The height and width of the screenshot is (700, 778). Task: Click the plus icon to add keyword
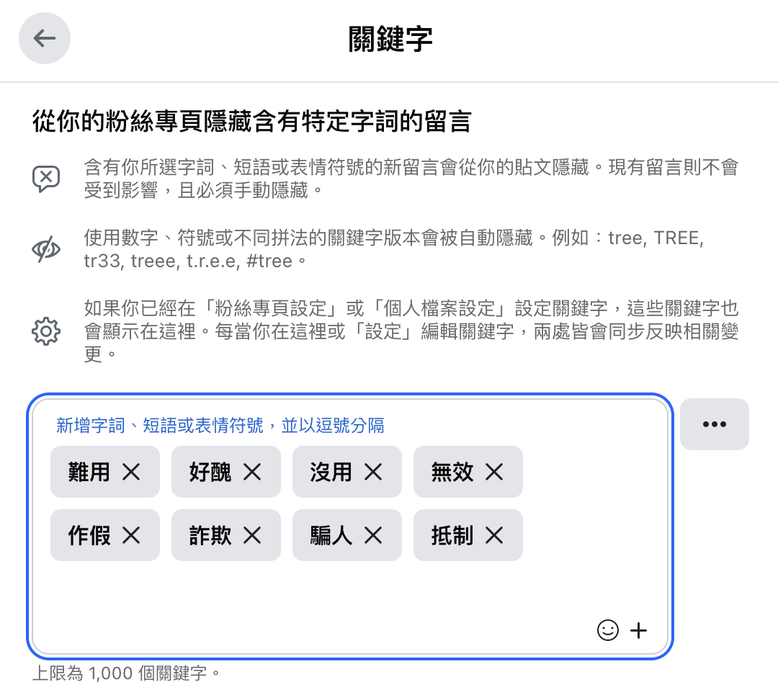pyautogui.click(x=638, y=631)
